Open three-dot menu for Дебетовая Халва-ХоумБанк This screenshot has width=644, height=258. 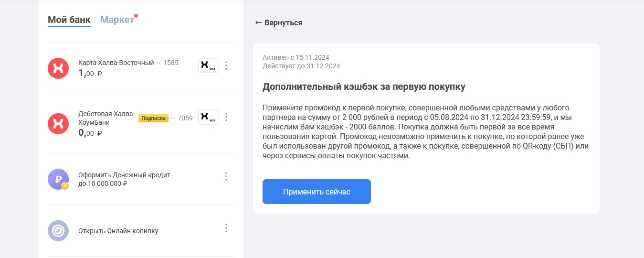point(226,117)
